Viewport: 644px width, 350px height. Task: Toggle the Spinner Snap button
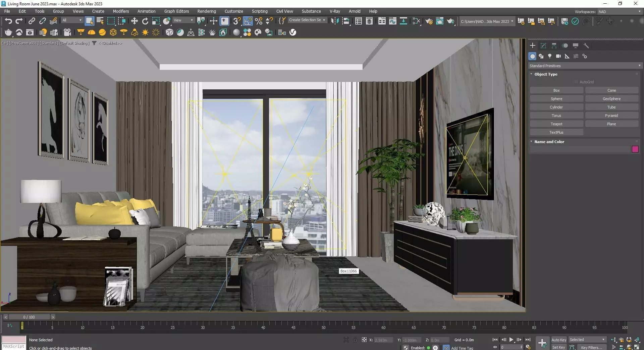(269, 21)
